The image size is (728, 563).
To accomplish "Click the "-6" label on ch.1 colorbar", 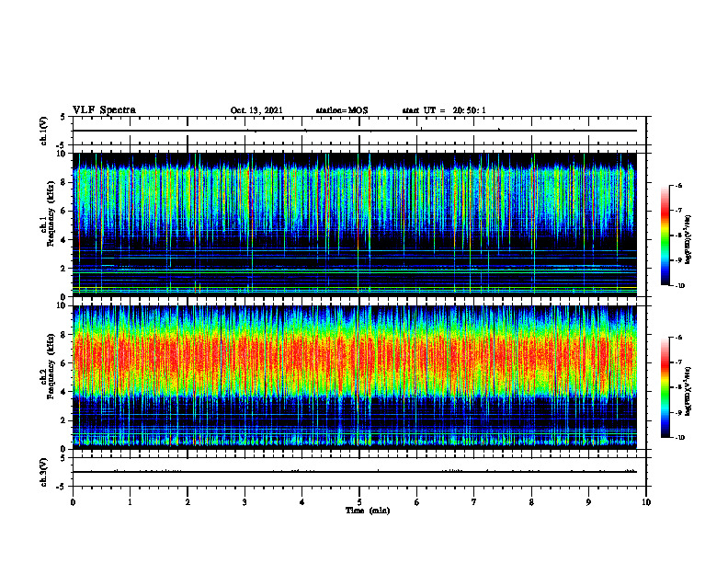I will (679, 186).
